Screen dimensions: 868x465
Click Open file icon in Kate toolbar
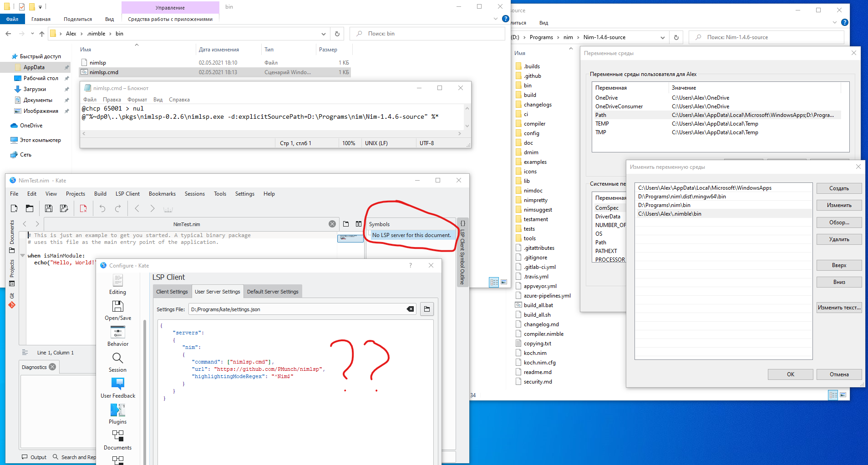pyautogui.click(x=30, y=208)
